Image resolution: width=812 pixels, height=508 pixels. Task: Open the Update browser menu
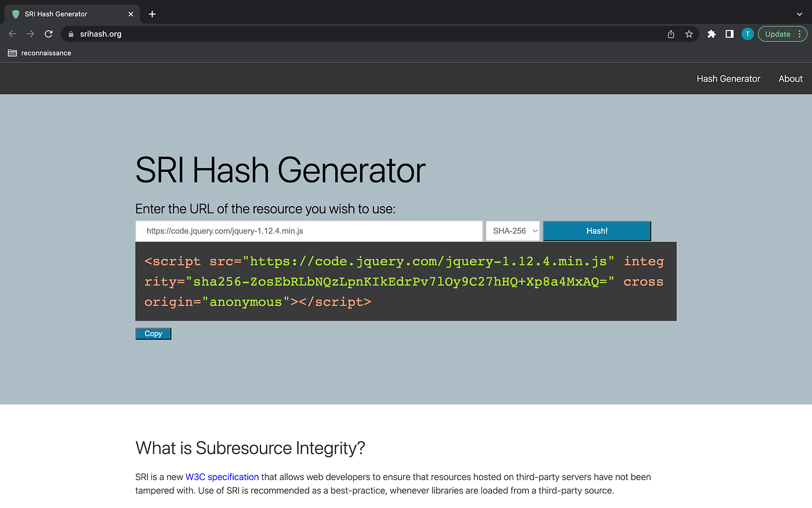pos(782,34)
